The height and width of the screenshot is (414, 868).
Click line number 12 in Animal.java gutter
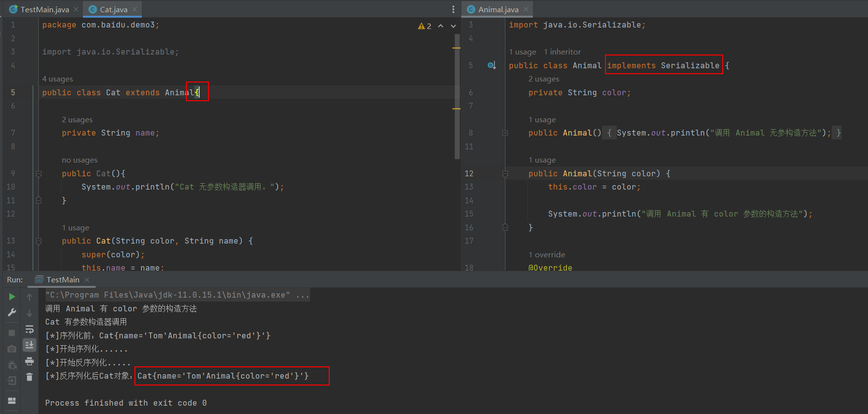[469, 173]
